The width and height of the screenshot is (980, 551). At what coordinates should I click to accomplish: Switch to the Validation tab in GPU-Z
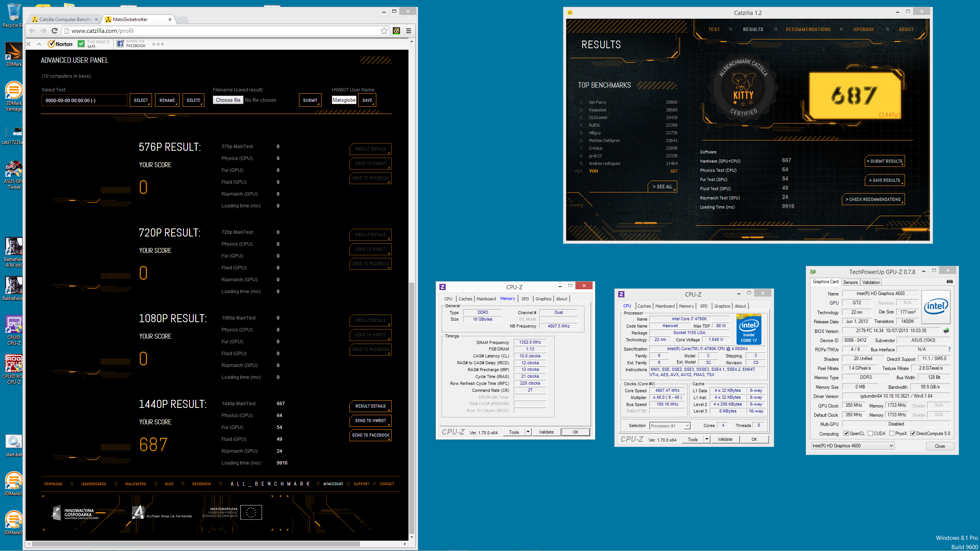point(871,282)
